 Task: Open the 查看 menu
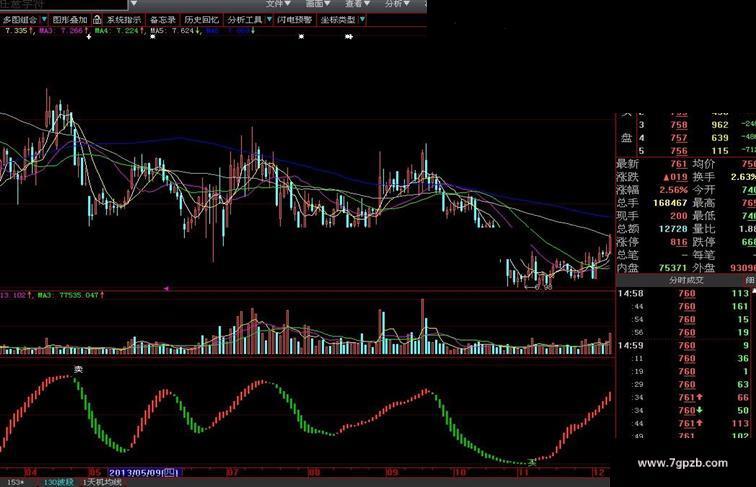(357, 3)
